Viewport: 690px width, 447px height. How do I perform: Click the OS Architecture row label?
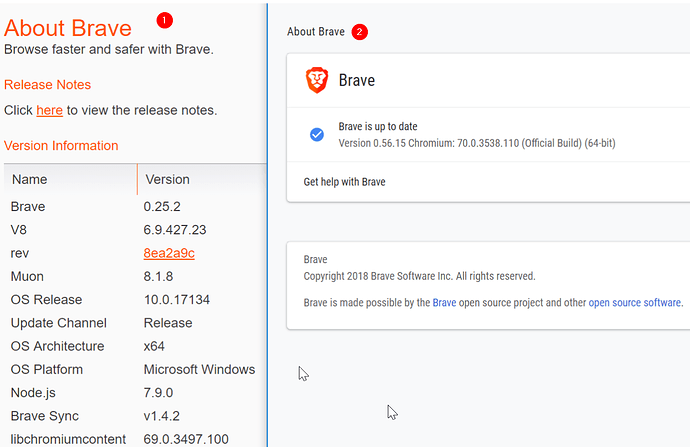57,347
